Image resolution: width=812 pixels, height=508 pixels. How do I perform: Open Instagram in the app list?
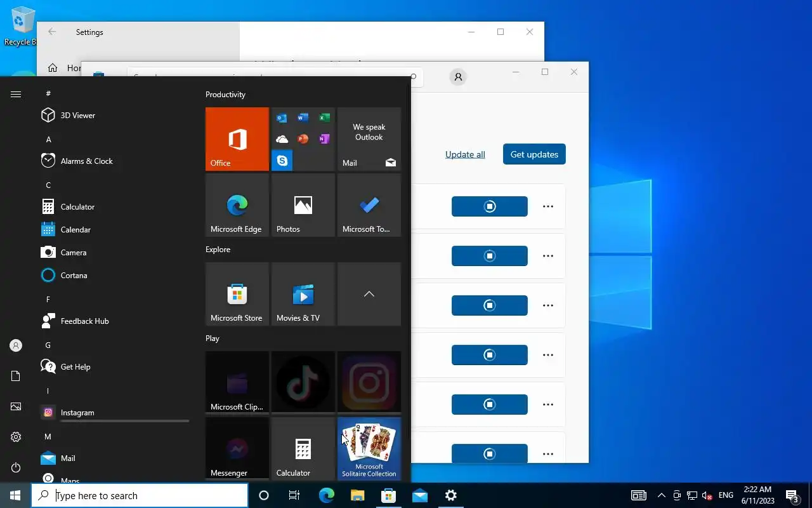point(114,413)
